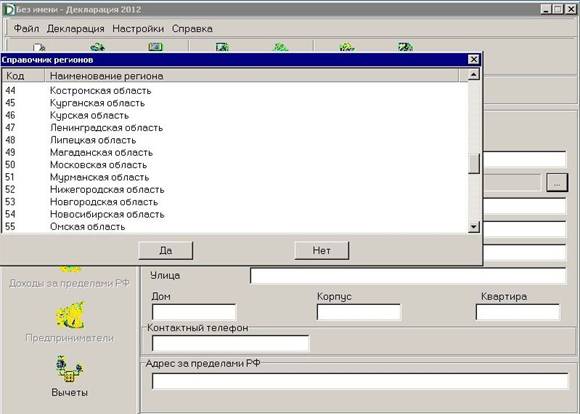Screen dimensions: 580x414
Task: Click the fourth green toolbar icon
Action: tap(222, 47)
